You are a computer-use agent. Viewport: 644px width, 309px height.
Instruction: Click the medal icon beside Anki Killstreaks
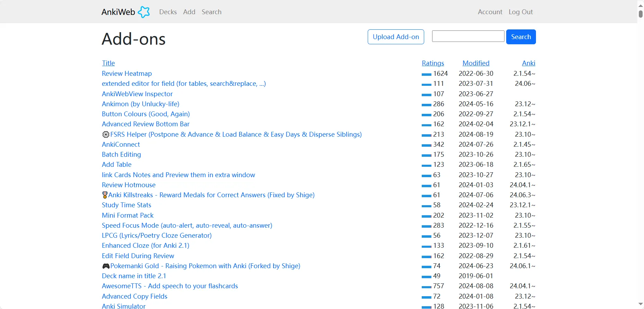pyautogui.click(x=105, y=195)
